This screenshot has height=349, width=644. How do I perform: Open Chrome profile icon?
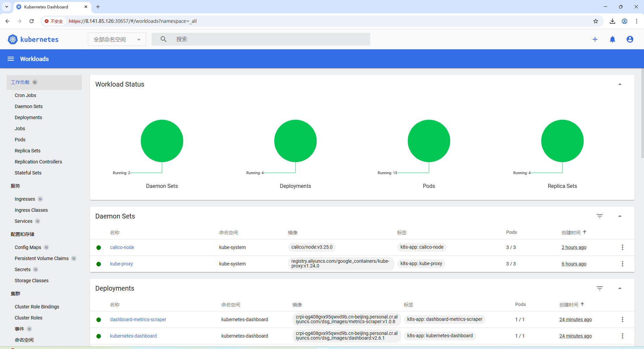625,21
